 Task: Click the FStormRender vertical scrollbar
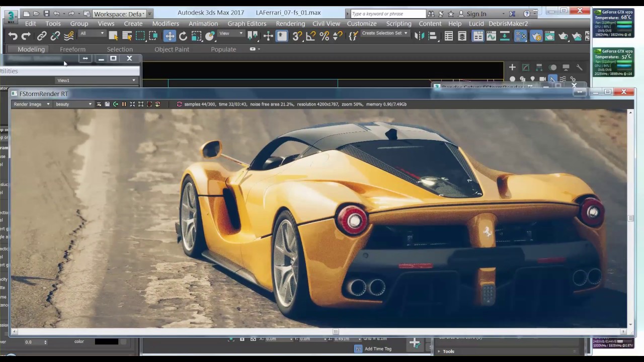point(630,218)
